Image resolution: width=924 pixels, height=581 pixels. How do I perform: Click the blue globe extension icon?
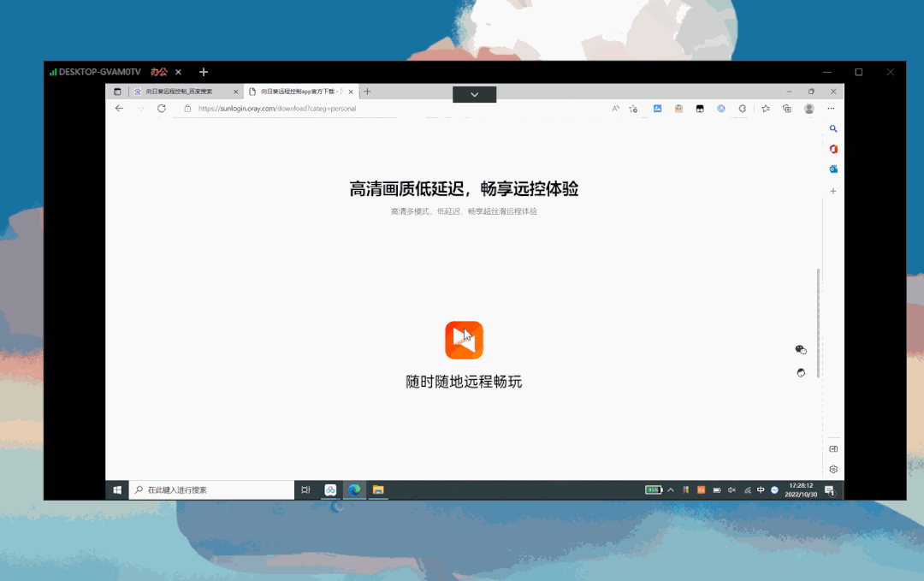point(720,109)
